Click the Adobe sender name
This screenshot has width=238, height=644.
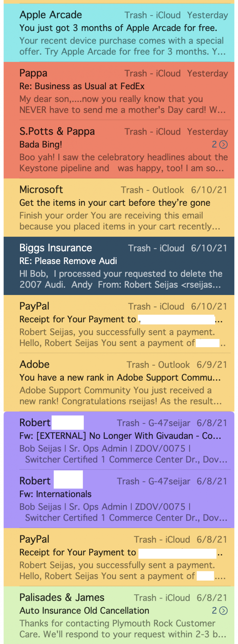pos(34,365)
